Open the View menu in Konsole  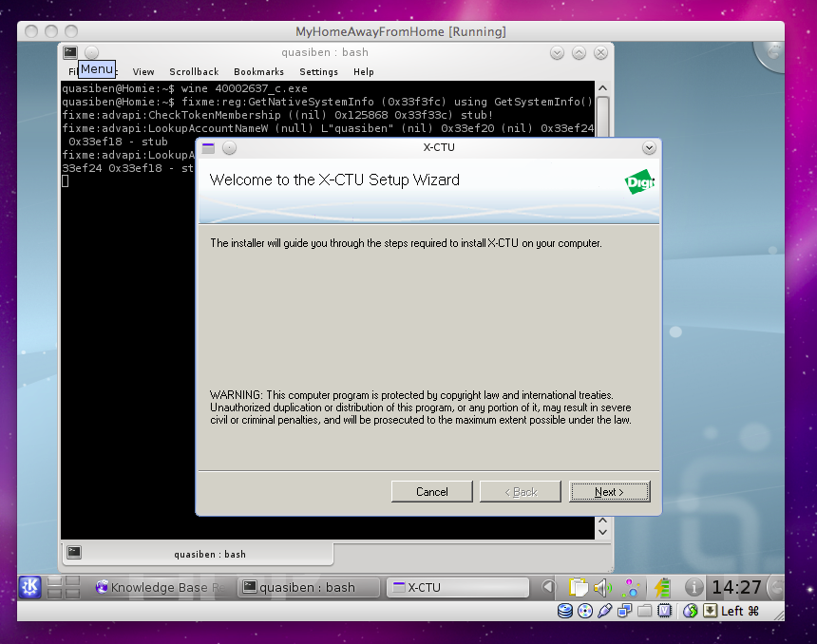click(x=143, y=72)
